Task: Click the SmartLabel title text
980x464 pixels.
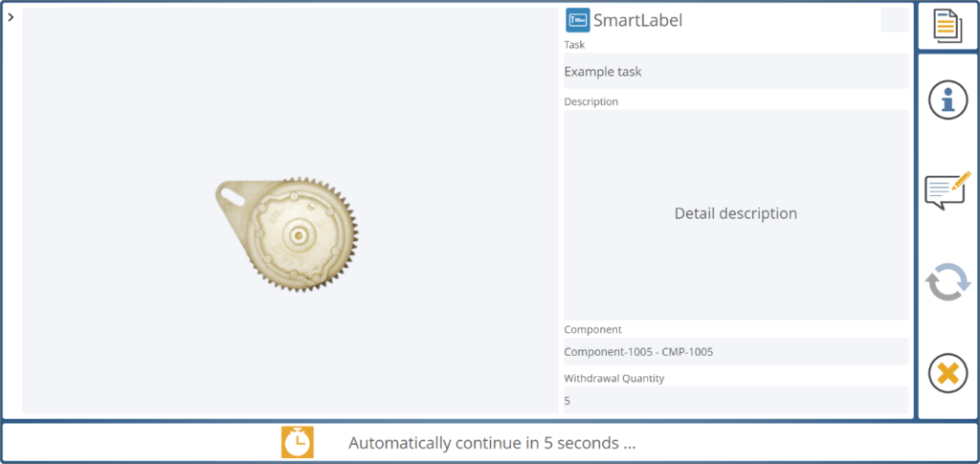Action: pos(637,20)
